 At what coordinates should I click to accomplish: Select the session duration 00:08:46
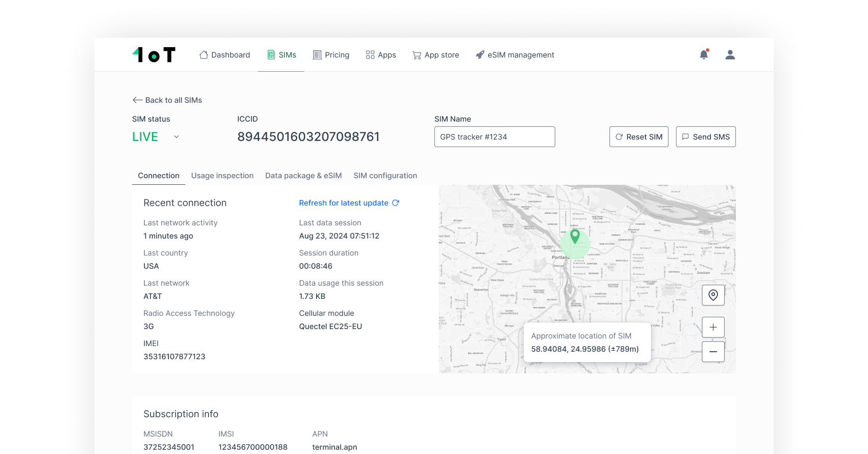click(316, 266)
